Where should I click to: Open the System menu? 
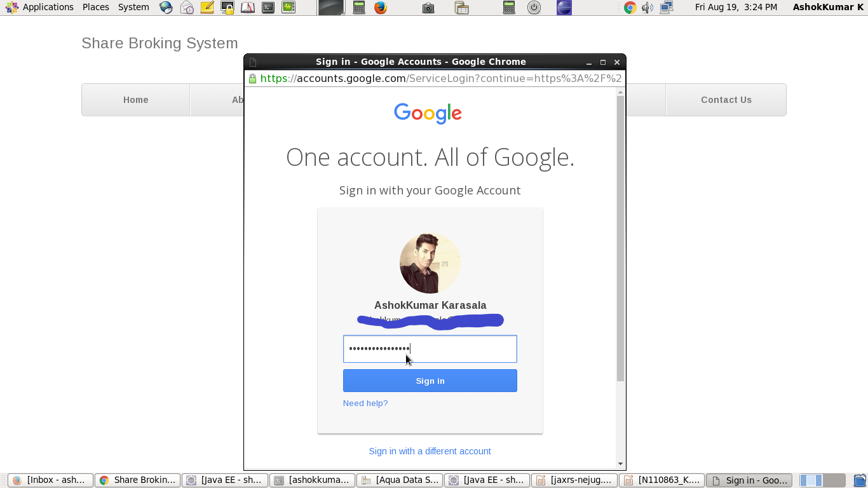pos(133,7)
